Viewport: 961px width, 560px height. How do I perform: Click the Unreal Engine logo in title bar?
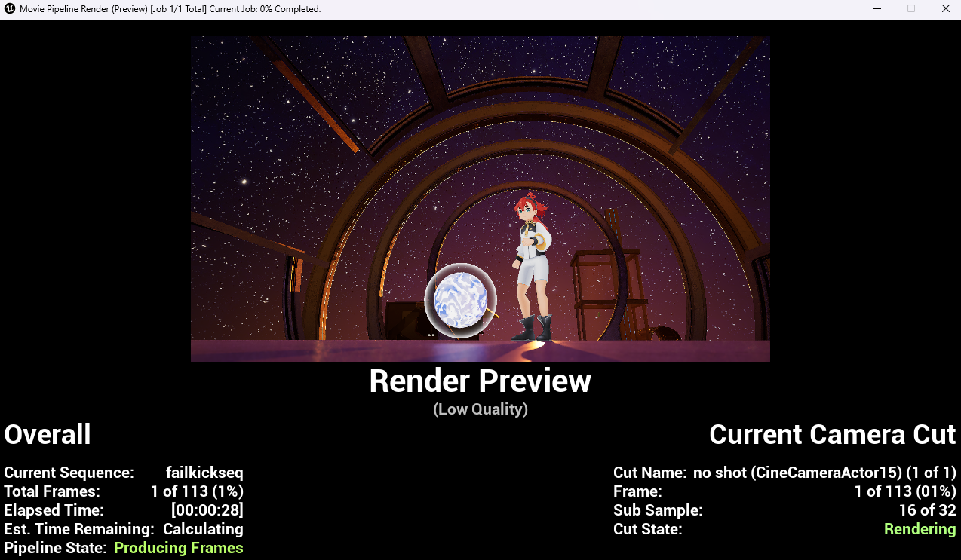pos(10,9)
